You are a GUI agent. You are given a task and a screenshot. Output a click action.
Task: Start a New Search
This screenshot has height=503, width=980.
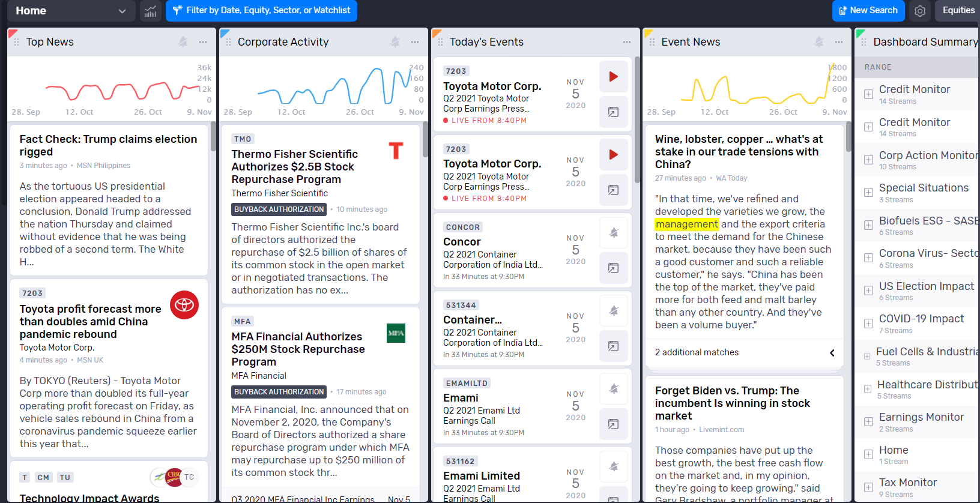click(x=868, y=11)
